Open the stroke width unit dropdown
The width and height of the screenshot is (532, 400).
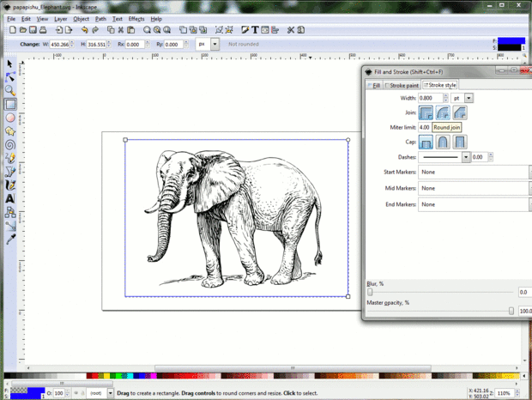[x=469, y=99]
